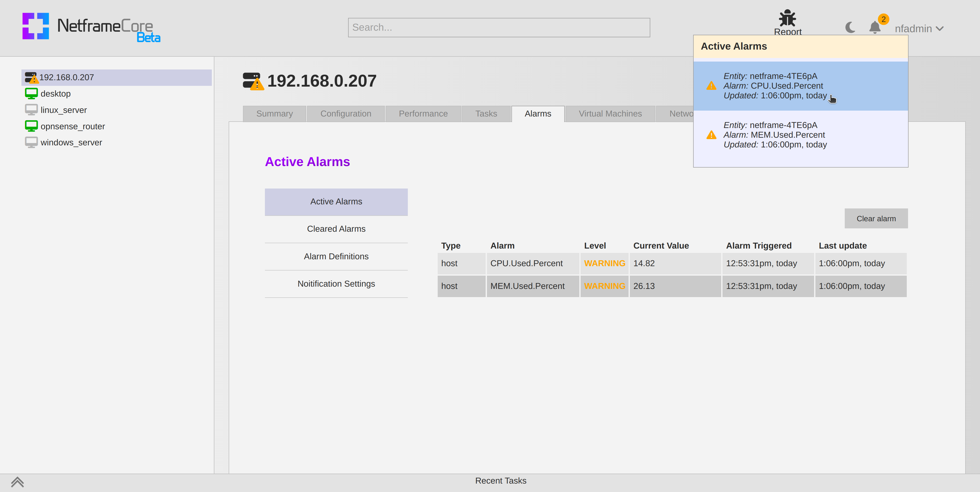The image size is (980, 492).
Task: Switch to the Performance tab
Action: [x=423, y=113]
